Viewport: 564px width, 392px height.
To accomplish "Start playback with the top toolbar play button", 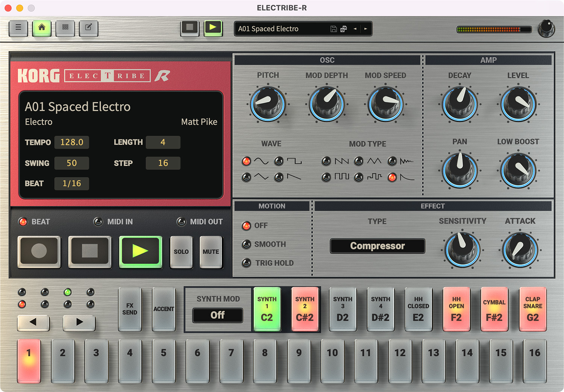I will (x=213, y=28).
